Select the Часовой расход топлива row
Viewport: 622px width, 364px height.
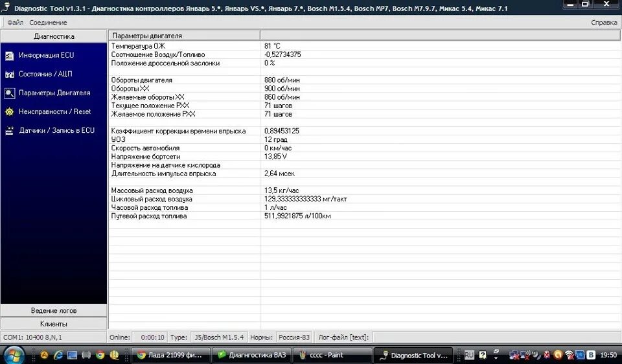coord(364,207)
